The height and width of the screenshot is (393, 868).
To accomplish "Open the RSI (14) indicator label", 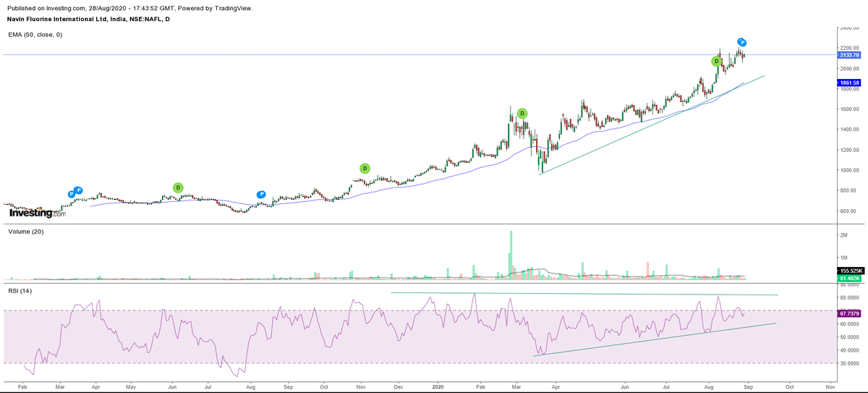I will (x=20, y=290).
